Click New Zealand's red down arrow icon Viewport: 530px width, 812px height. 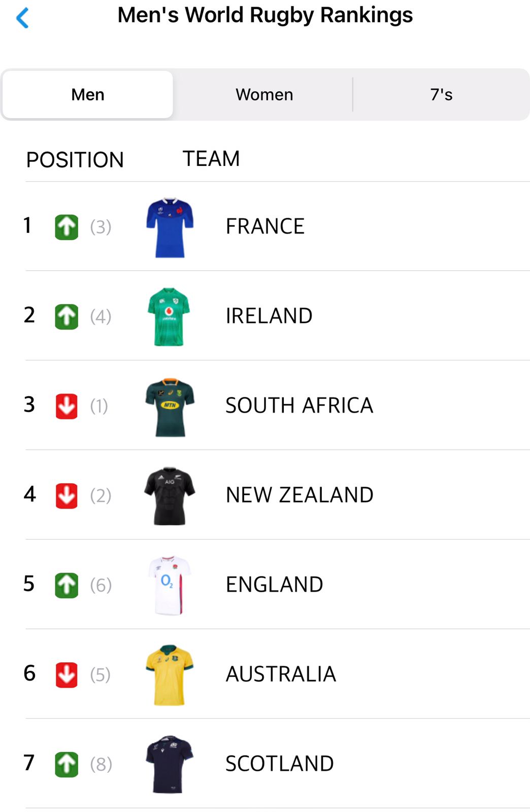[x=67, y=495]
